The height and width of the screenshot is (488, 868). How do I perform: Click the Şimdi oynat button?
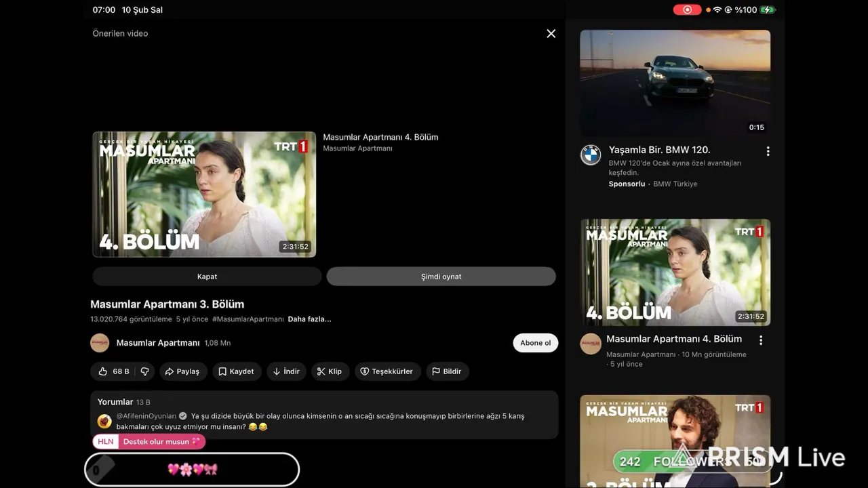[x=441, y=277]
